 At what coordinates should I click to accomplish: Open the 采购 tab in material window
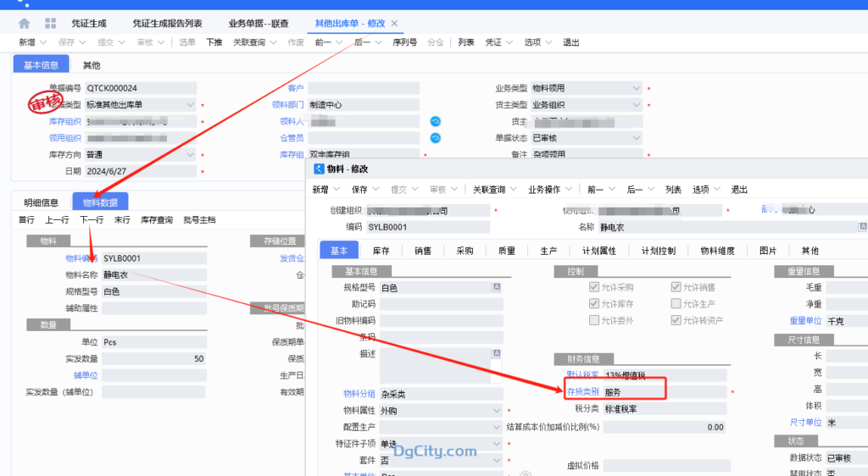click(465, 251)
